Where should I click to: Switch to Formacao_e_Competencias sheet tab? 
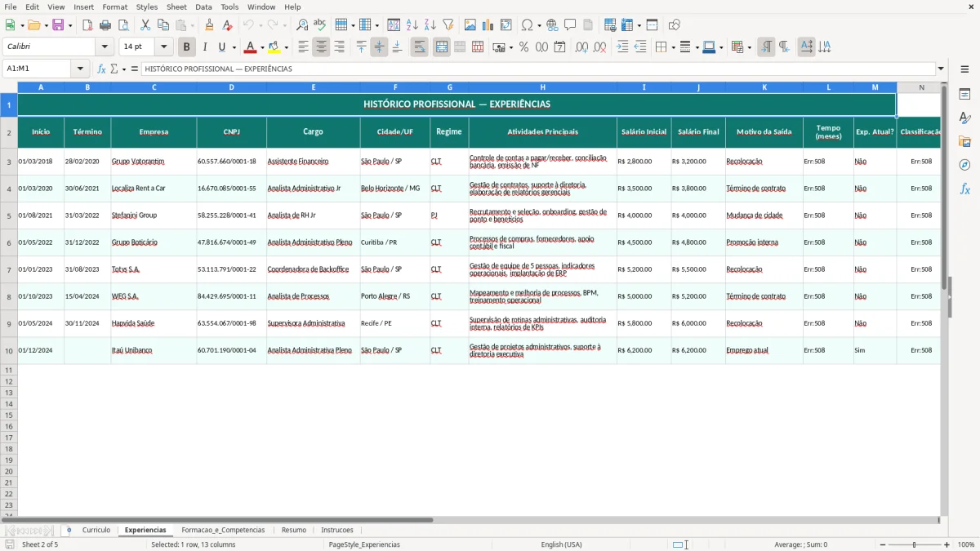pyautogui.click(x=223, y=530)
